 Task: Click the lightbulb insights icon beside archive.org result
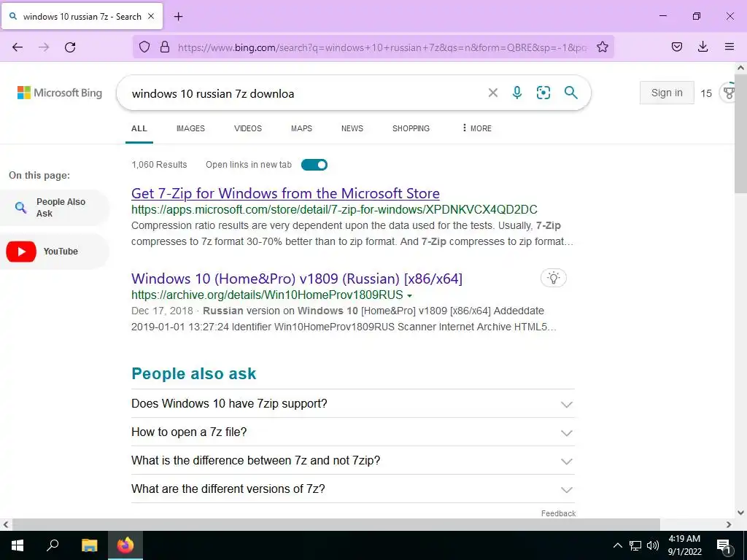pos(553,278)
